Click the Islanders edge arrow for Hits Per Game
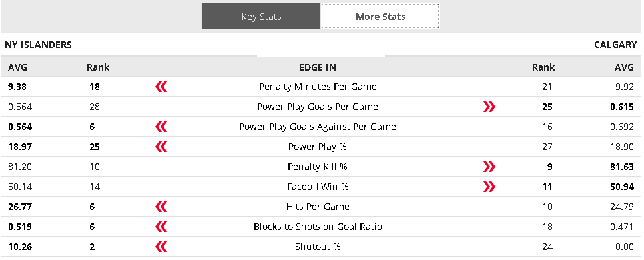Screen dimensions: 644x260 point(161,207)
